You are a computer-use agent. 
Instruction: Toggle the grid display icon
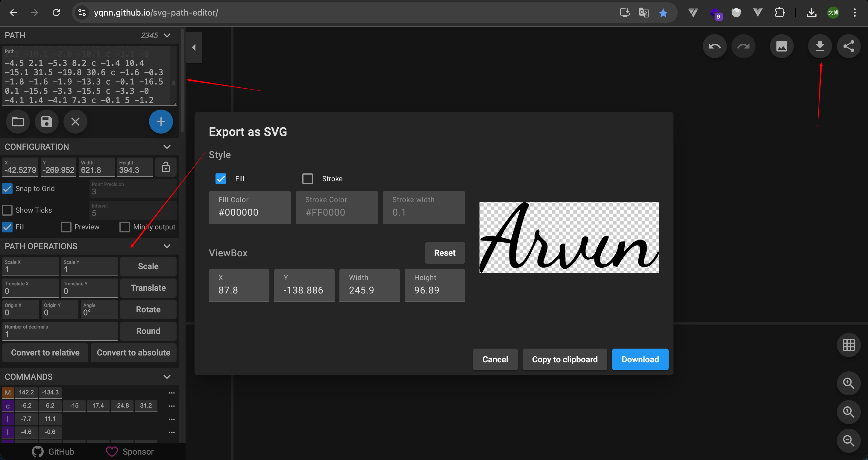[848, 345]
